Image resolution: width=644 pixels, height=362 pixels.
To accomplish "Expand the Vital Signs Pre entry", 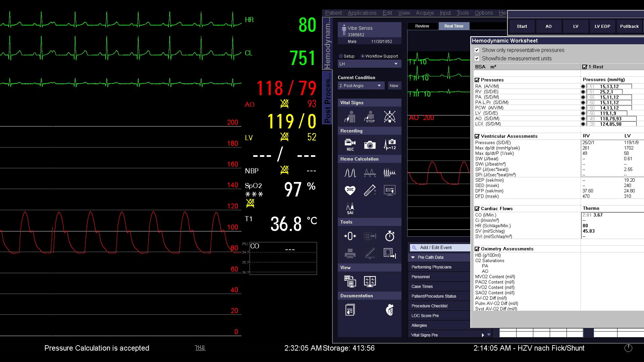I will pos(483,335).
